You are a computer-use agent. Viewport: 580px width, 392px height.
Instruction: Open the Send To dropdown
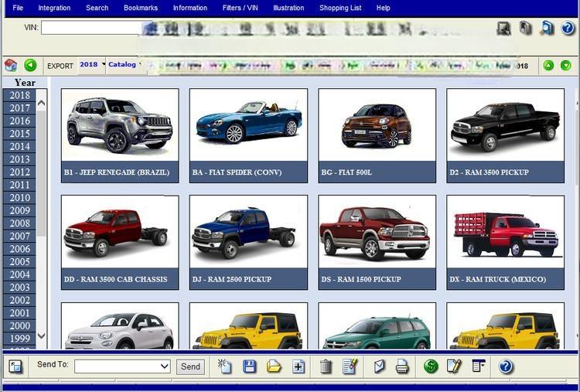(x=122, y=366)
